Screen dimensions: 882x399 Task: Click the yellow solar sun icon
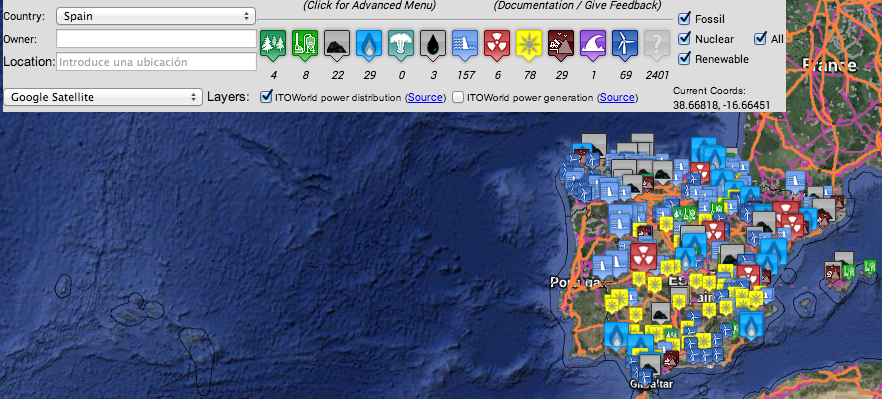pos(529,44)
